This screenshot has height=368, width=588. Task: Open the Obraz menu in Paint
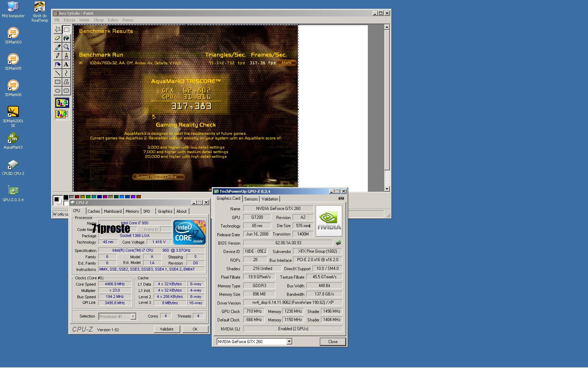click(99, 20)
